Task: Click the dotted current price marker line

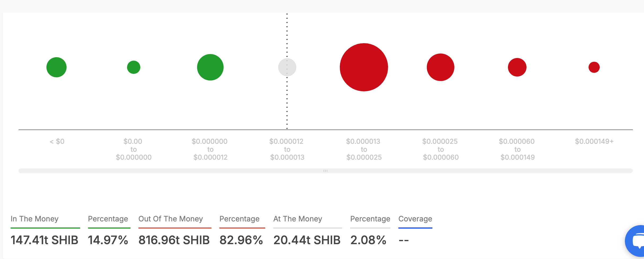Action: (287, 106)
